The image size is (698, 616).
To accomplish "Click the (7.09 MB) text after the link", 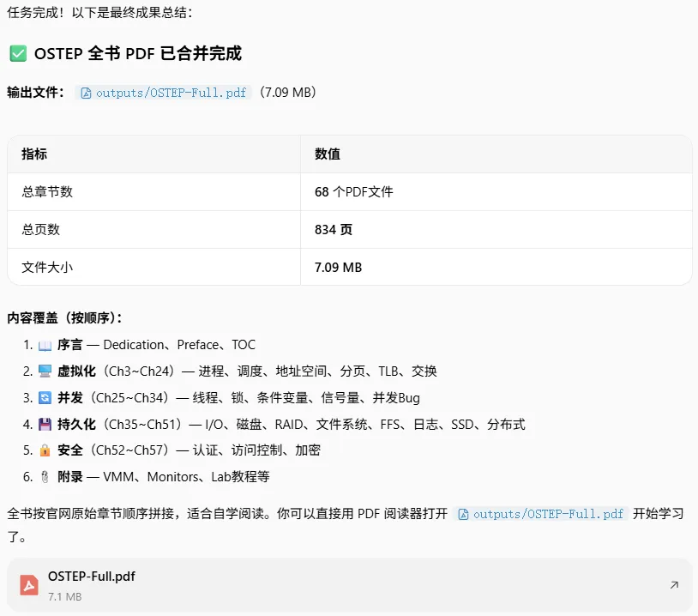I will tap(288, 92).
